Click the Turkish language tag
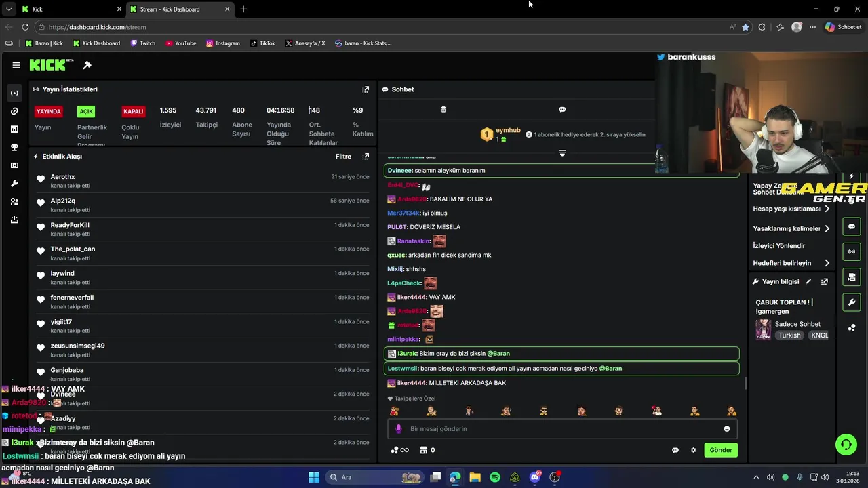Image resolution: width=868 pixels, height=488 pixels. (789, 335)
